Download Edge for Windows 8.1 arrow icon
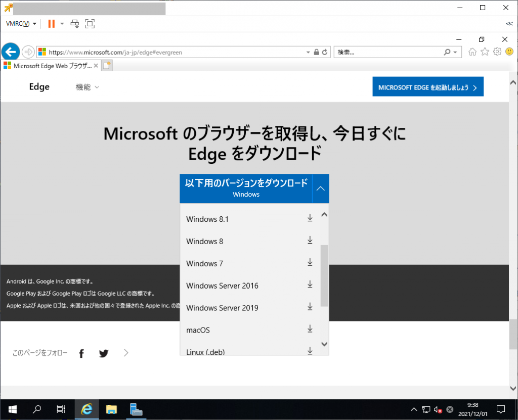Screen dimensions: 518x420 [310, 218]
